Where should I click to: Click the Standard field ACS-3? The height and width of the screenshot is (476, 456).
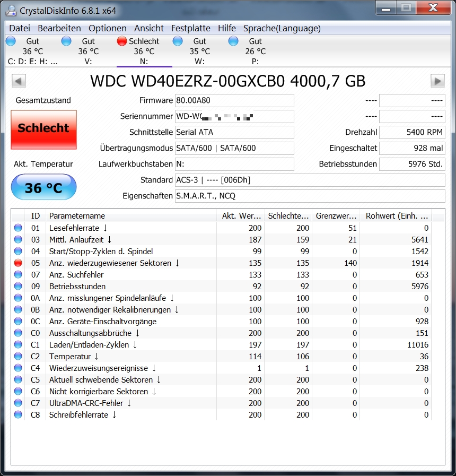coord(310,180)
